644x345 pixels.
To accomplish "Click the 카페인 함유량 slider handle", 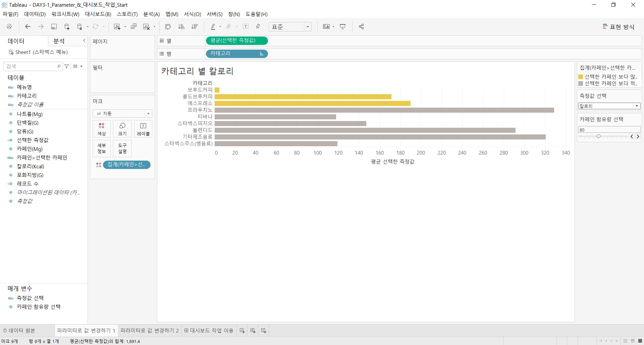I will tap(598, 136).
